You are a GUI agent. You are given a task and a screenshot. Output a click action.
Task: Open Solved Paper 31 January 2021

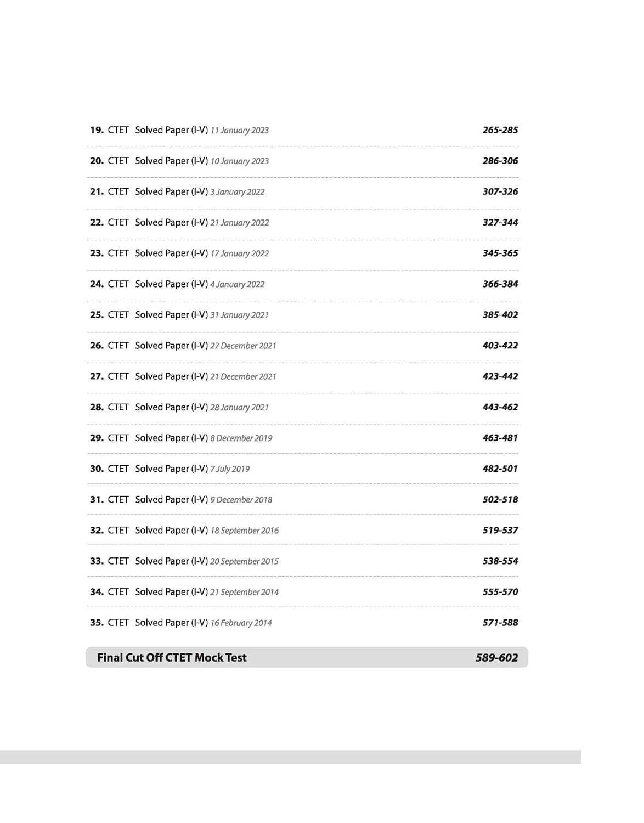click(303, 315)
